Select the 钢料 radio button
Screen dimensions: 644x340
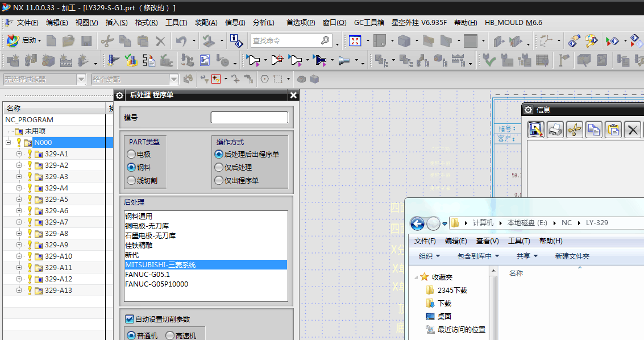[131, 168]
